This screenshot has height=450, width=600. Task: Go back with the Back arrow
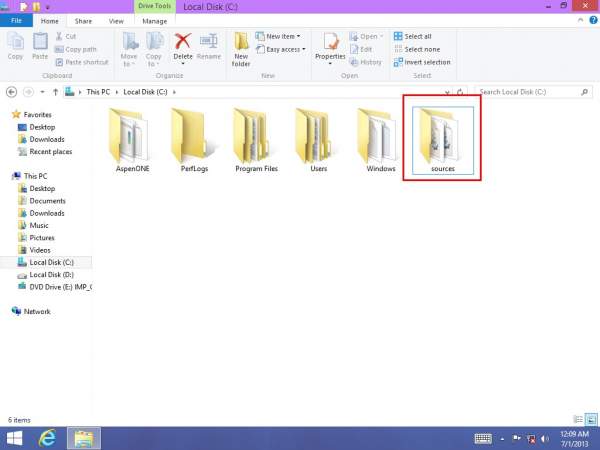pyautogui.click(x=11, y=92)
